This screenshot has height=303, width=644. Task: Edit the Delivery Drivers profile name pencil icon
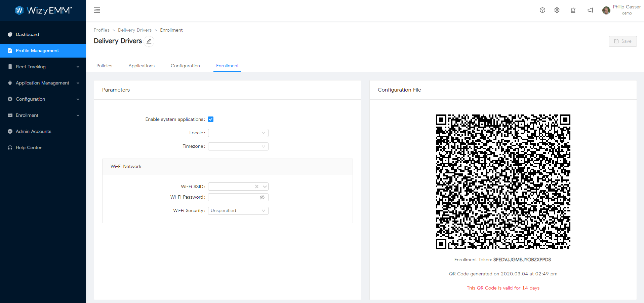click(149, 41)
